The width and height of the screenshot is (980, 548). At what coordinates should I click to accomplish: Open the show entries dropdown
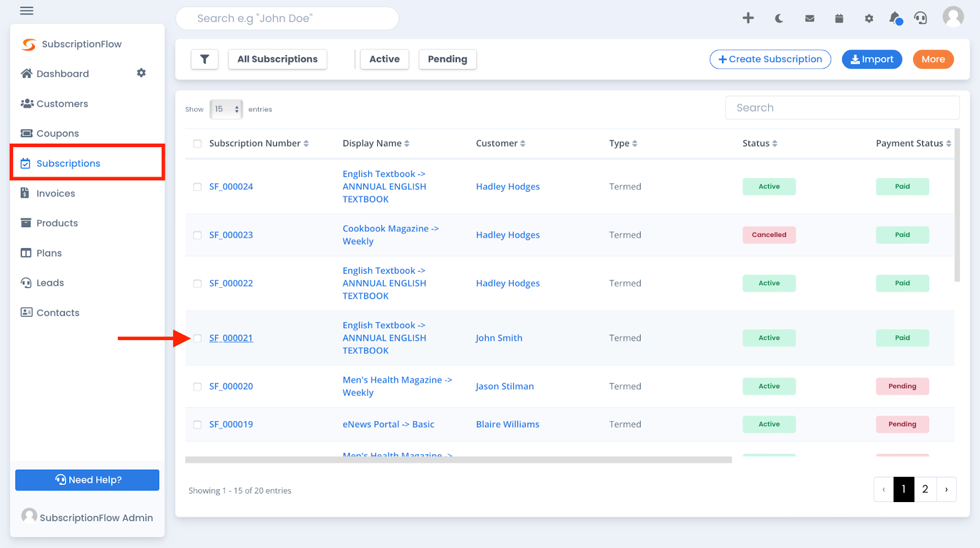tap(226, 109)
